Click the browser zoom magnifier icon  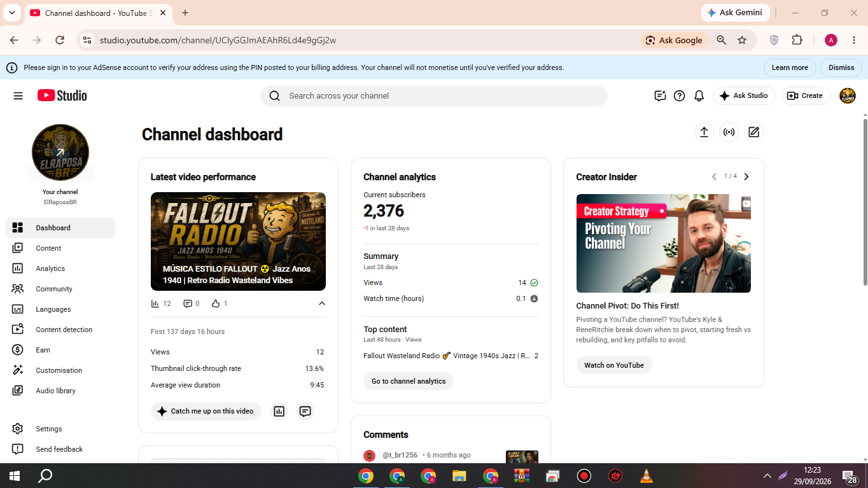click(722, 40)
